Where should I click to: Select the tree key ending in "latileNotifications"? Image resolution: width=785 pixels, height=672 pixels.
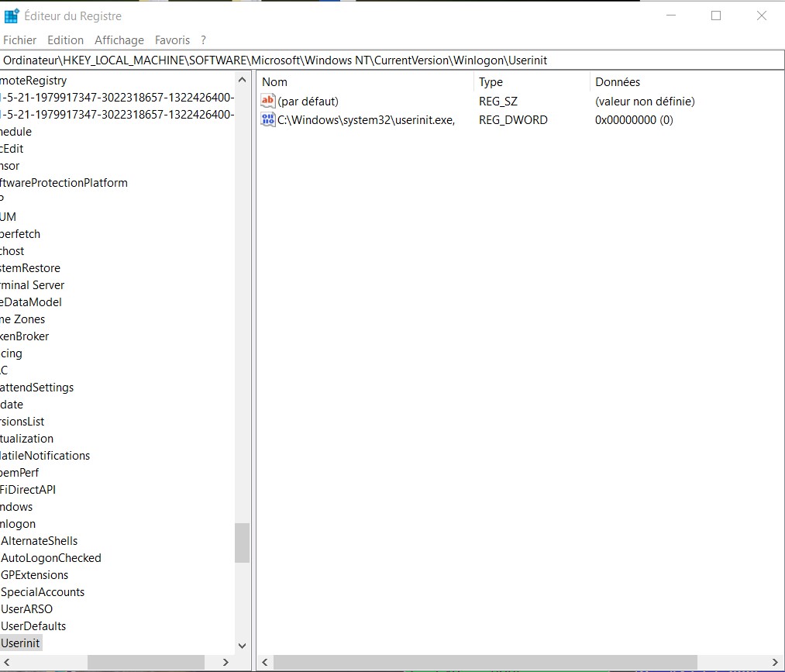[x=45, y=456]
